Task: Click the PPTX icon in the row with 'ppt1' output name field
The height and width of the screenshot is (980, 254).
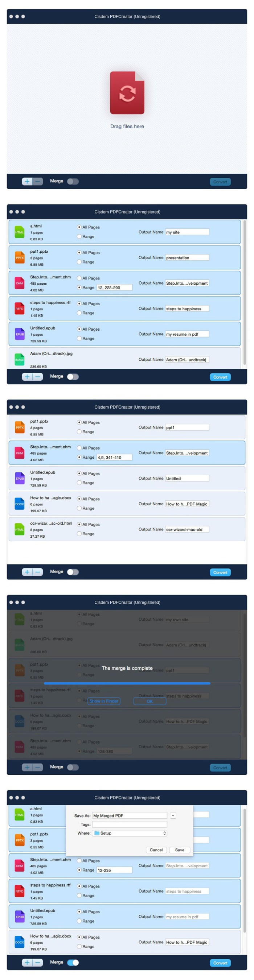Action: (20, 427)
